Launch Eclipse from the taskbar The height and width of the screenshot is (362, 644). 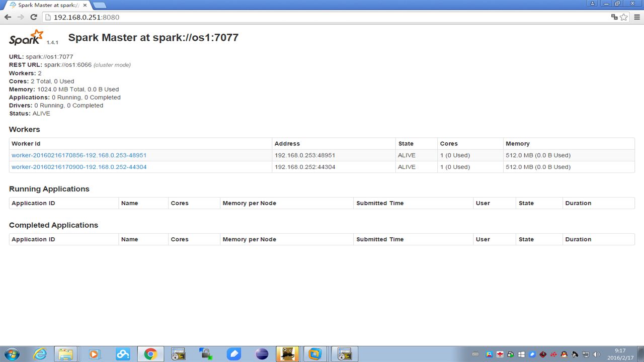262,354
